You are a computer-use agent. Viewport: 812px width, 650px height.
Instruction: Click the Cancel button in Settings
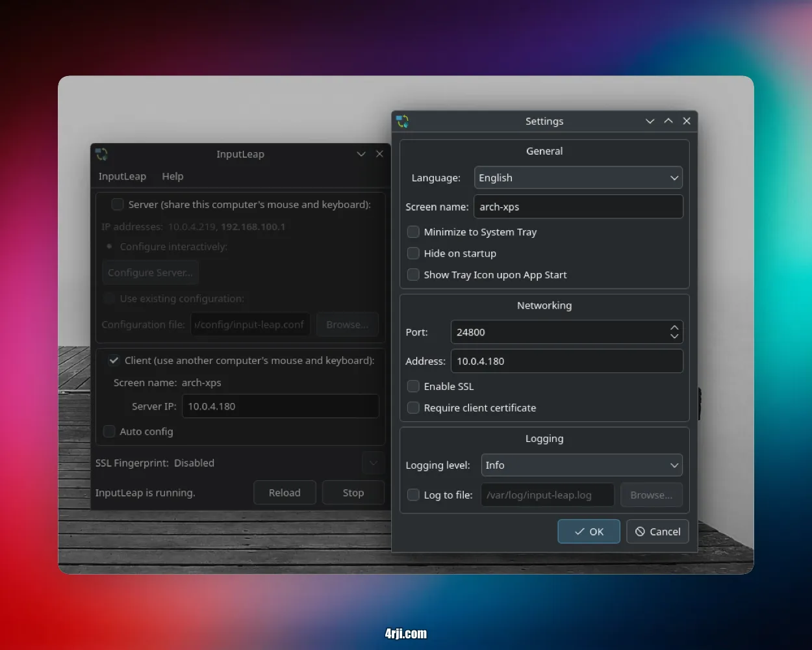coord(657,532)
